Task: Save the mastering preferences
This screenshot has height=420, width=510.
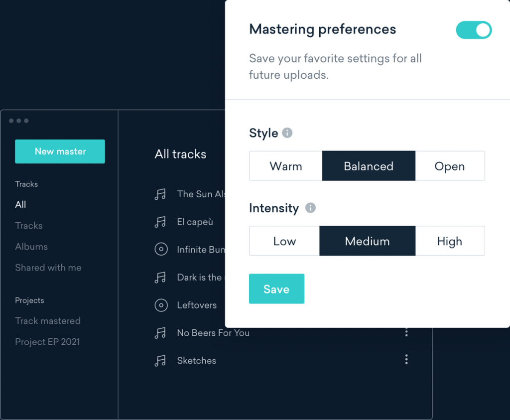Action: 276,289
